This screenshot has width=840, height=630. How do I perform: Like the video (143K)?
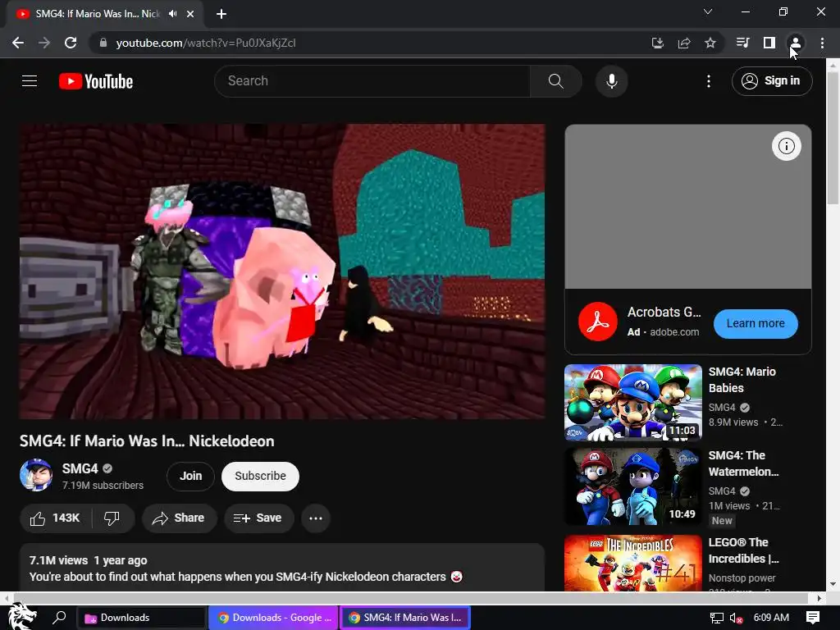click(x=55, y=518)
